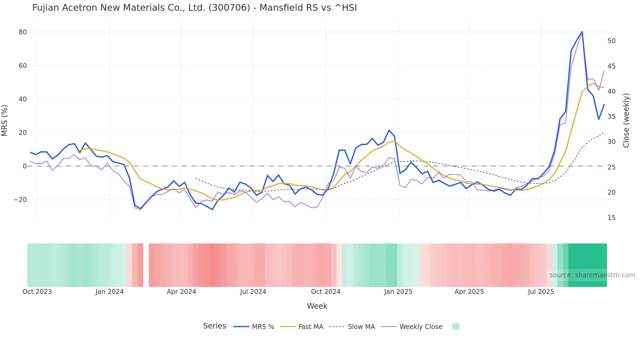Screen dimensions: 644x362
Task: Click the 'Jan 2025' x-axis label
Action: [x=398, y=292]
